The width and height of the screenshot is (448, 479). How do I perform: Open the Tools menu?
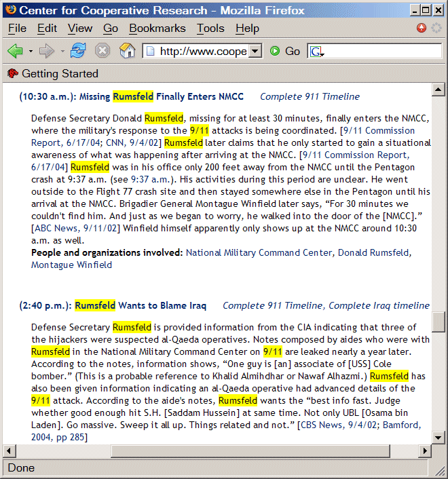coord(210,28)
